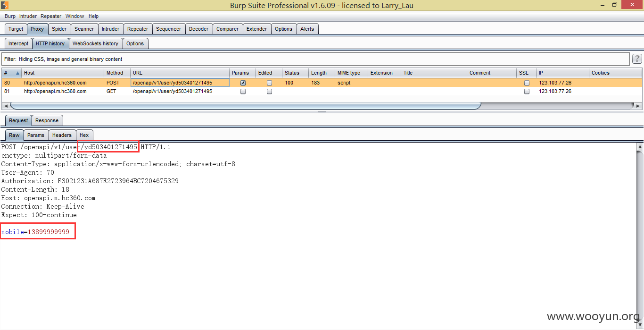Open the Repeater menu
The image size is (644, 330).
click(51, 16)
